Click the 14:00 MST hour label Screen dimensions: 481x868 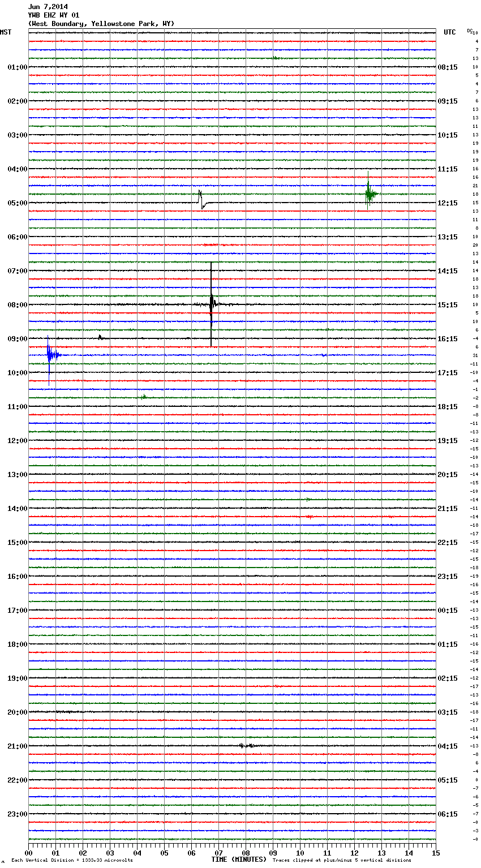[x=18, y=509]
